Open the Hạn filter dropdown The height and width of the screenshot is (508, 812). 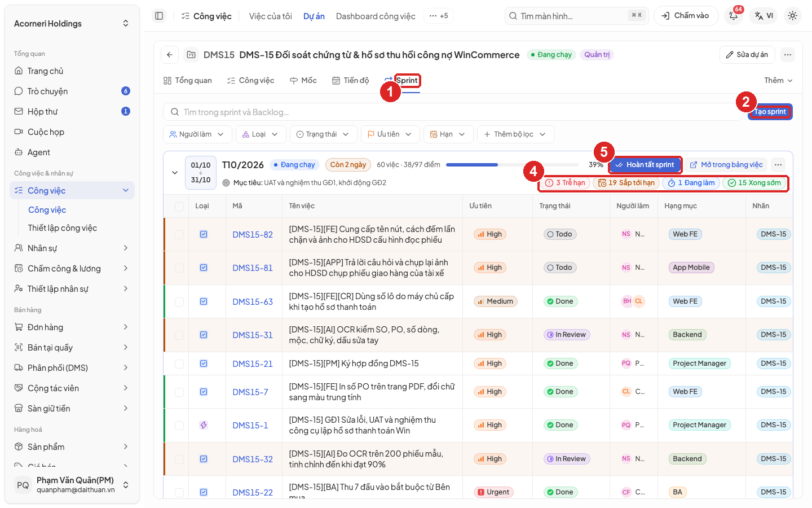point(448,134)
